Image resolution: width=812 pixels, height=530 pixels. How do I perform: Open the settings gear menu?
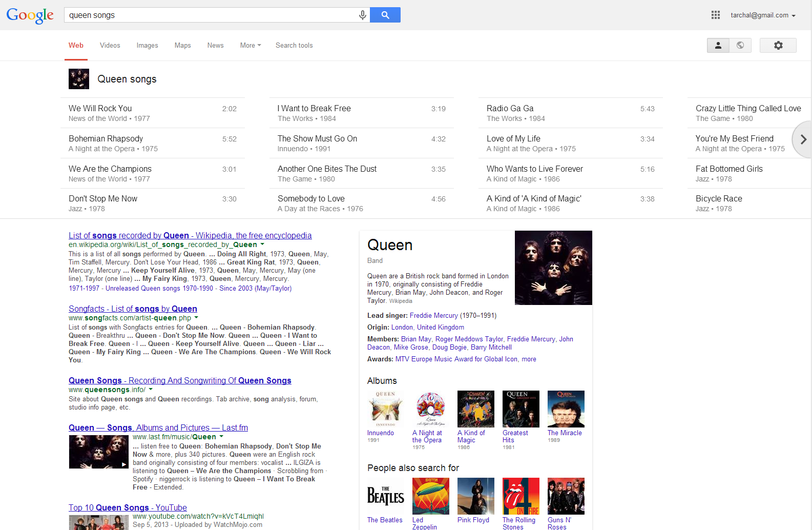(x=778, y=45)
